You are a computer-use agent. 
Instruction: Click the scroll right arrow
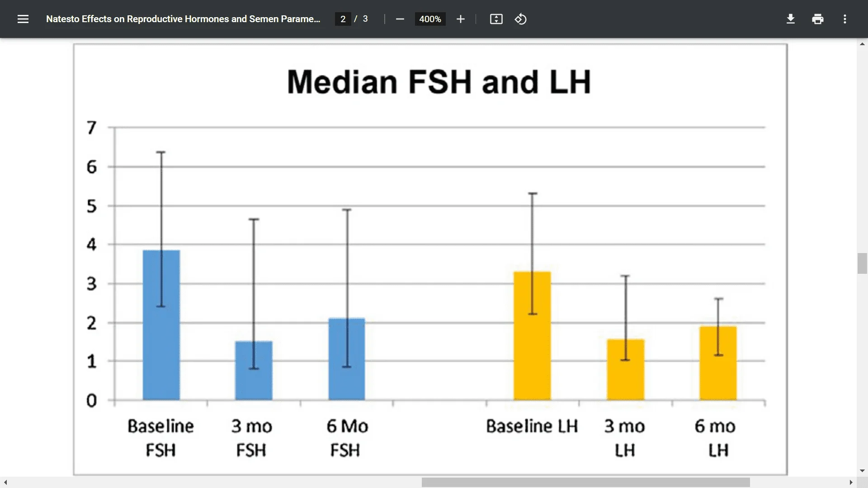(851, 483)
